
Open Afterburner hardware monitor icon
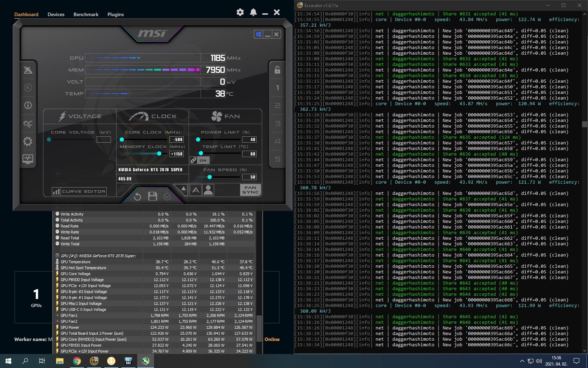point(28,159)
